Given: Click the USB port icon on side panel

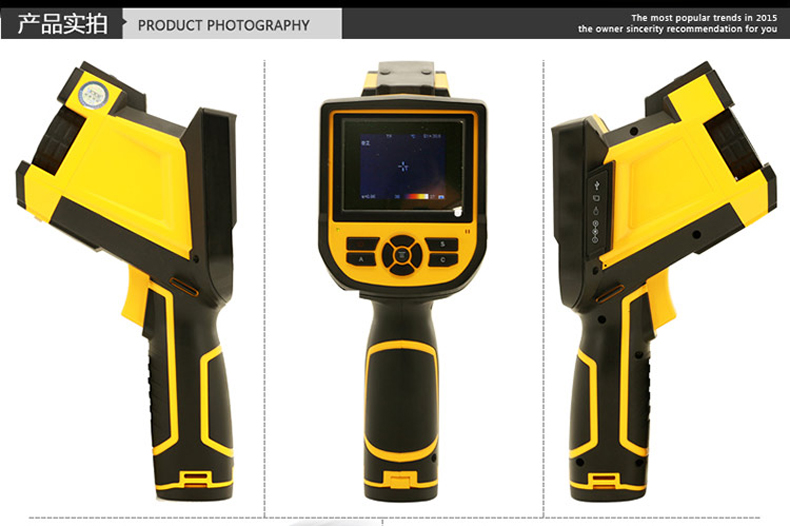Looking at the screenshot, I should [596, 184].
